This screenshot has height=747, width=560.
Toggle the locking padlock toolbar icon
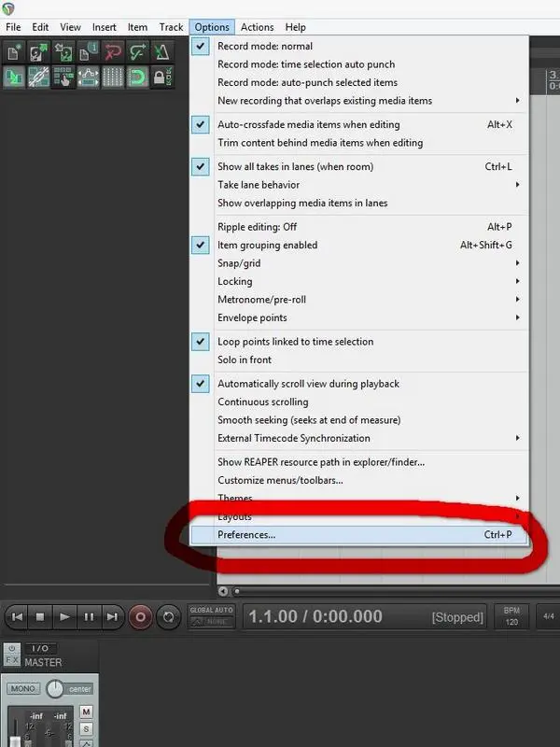pyautogui.click(x=162, y=78)
